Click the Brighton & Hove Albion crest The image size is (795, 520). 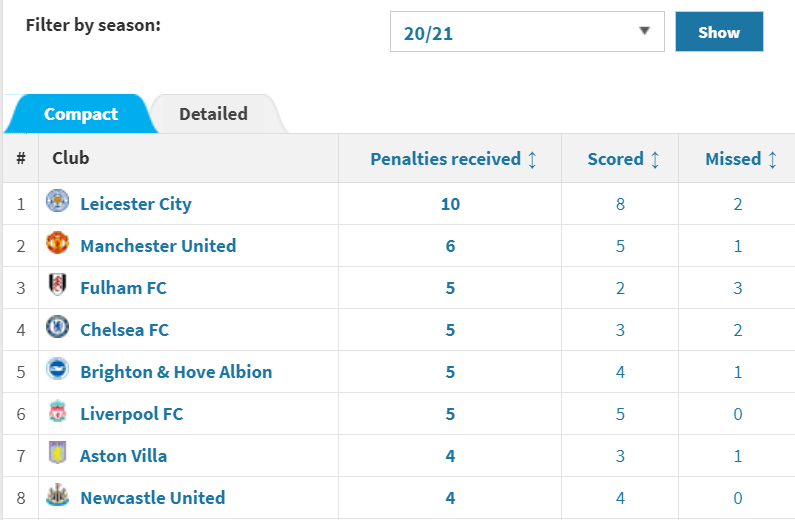[x=58, y=370]
